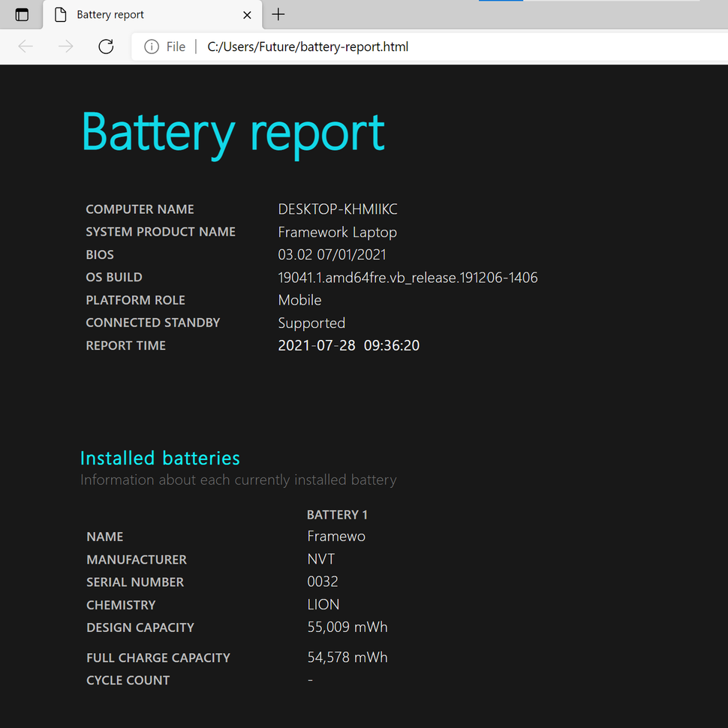
Task: Open the tab actions menu icon
Action: (22, 14)
